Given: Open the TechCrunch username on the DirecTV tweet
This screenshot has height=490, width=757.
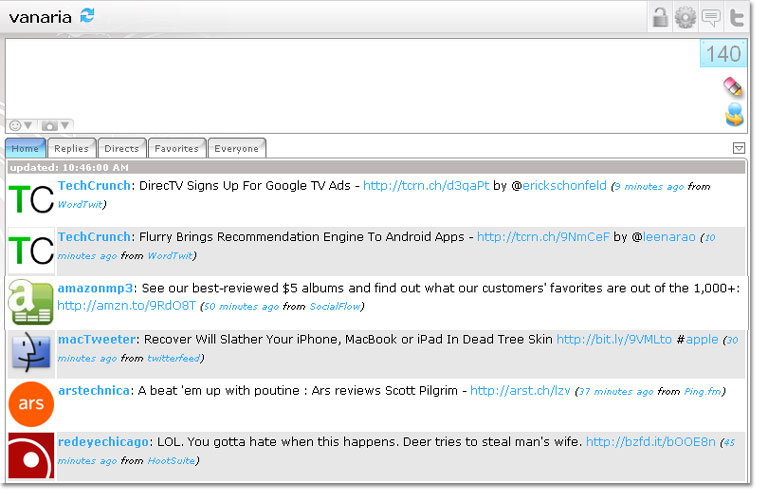Looking at the screenshot, I should point(94,185).
